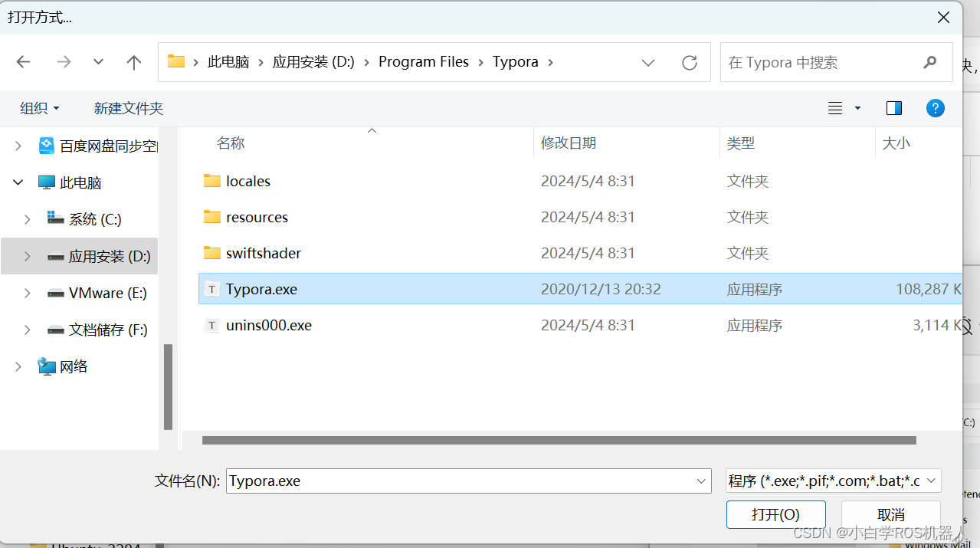The image size is (980, 548).
Task: Click unins000.exe application icon
Action: 212,325
